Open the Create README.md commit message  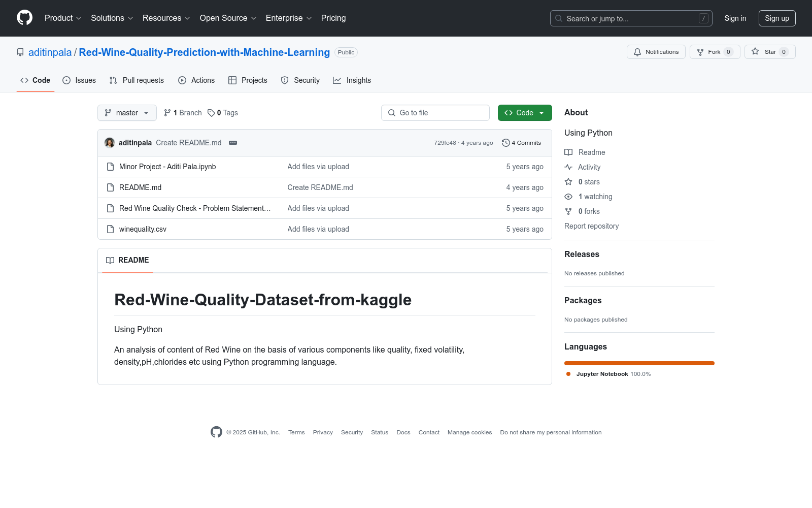189,143
